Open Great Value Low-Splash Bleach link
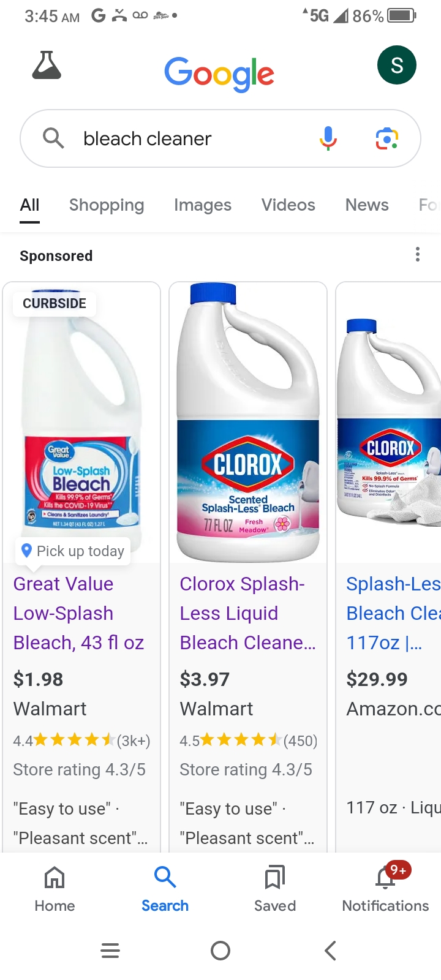This screenshot has height=980, width=441. tap(78, 613)
